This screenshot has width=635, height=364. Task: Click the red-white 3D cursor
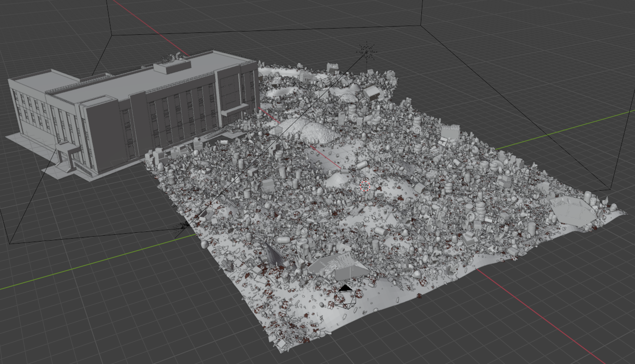tap(365, 185)
